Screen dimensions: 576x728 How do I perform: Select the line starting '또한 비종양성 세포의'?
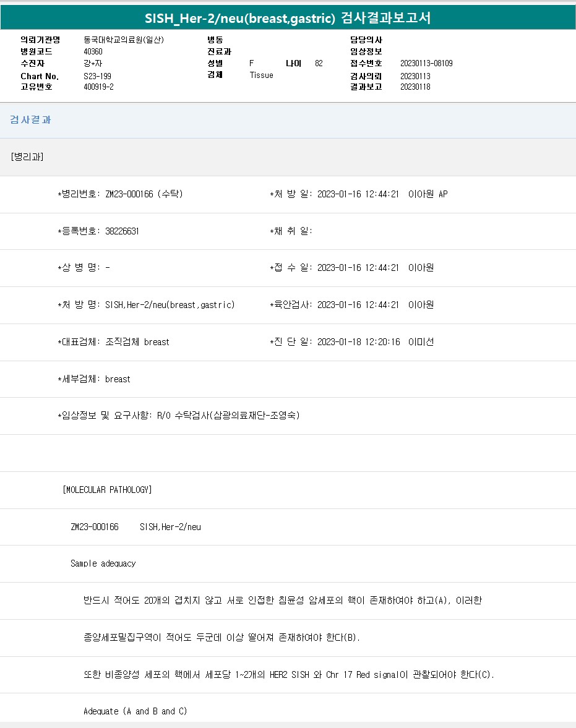coord(289,675)
